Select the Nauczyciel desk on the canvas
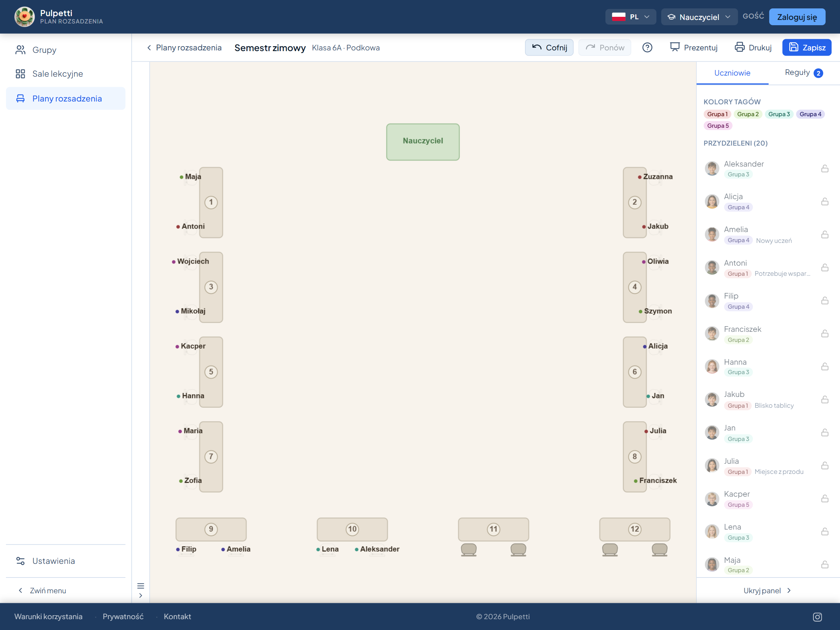The image size is (840, 630). coord(423,142)
